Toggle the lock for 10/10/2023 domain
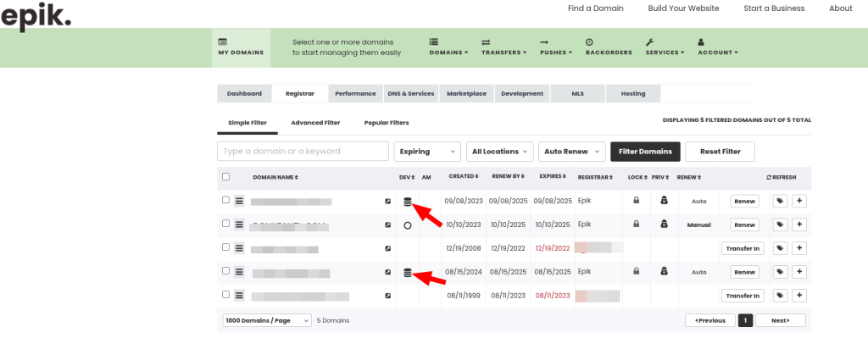Image resolution: width=868 pixels, height=338 pixels. point(636,224)
